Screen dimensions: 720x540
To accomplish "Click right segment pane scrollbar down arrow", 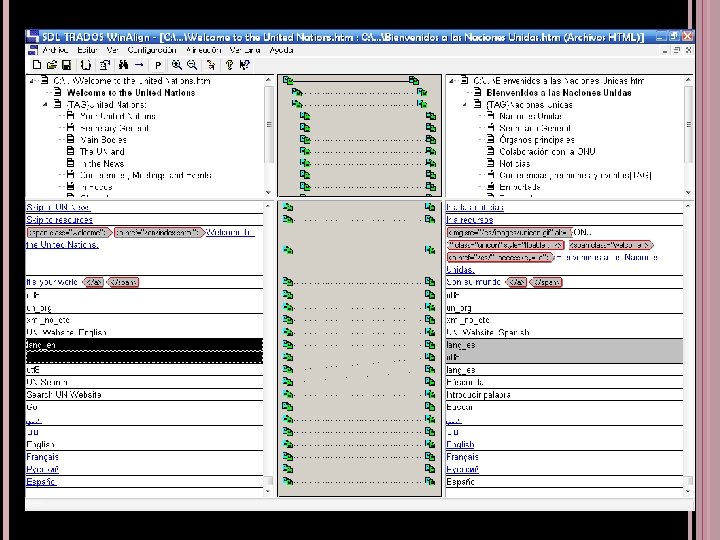I will 688,491.
